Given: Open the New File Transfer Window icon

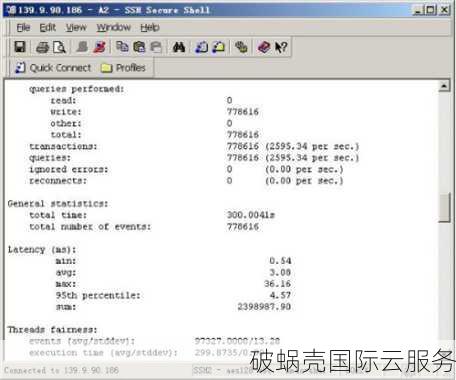Looking at the screenshot, I should point(219,47).
